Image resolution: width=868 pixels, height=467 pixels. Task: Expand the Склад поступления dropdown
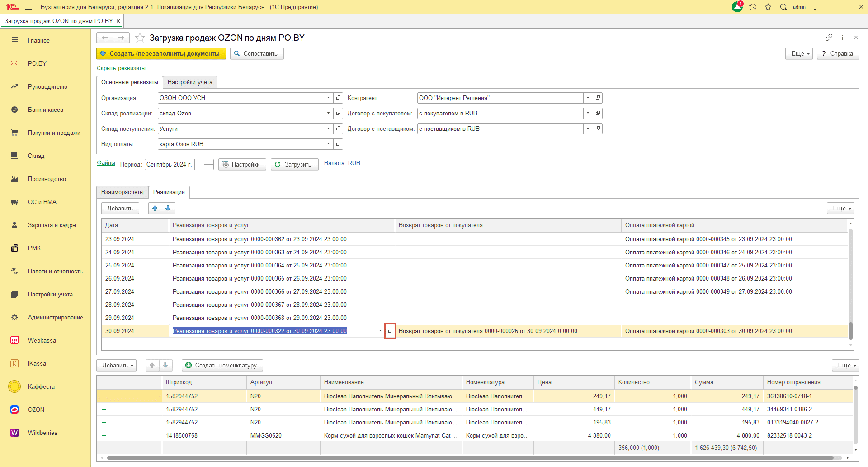point(329,129)
